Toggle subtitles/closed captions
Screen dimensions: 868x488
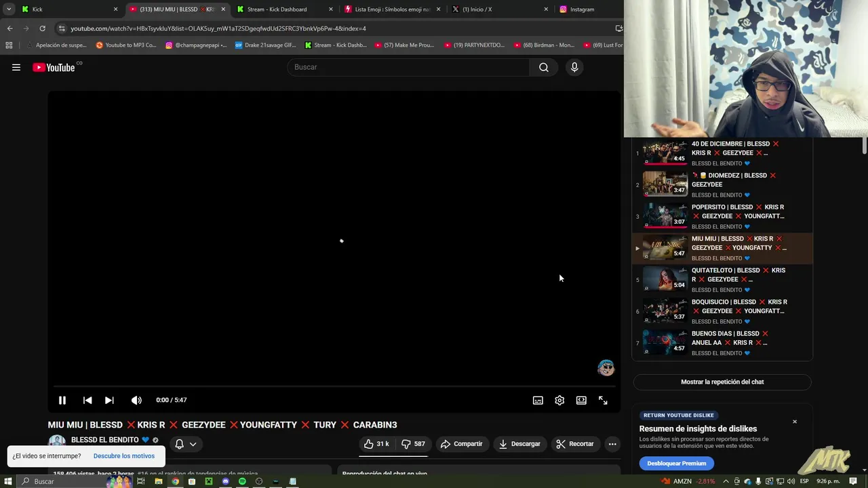click(x=538, y=400)
